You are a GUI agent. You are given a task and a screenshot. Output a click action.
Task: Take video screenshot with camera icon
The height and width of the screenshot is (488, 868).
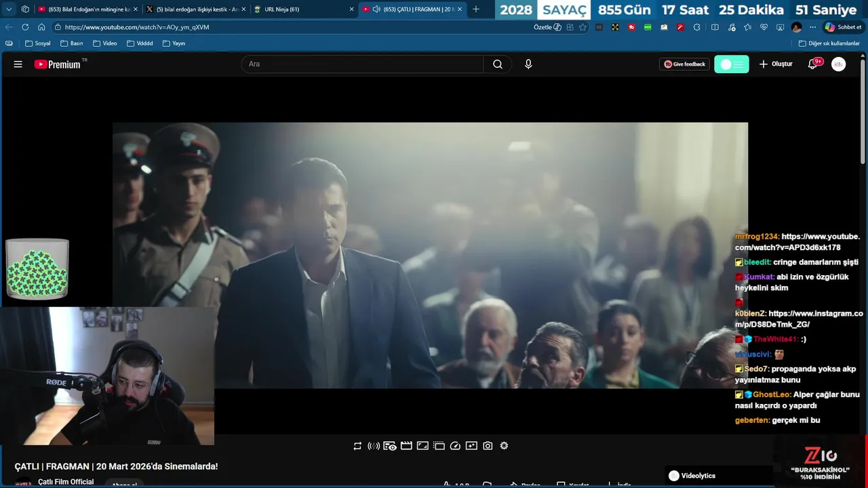pyautogui.click(x=488, y=446)
